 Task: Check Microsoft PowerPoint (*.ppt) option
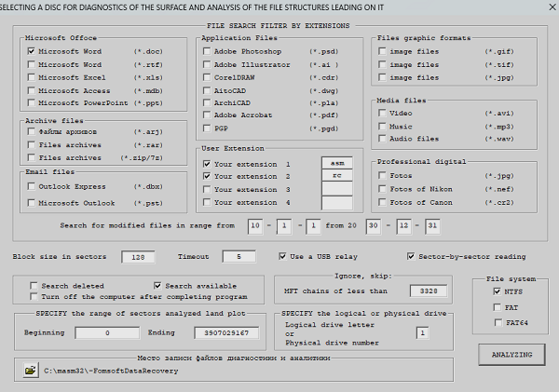[32, 103]
